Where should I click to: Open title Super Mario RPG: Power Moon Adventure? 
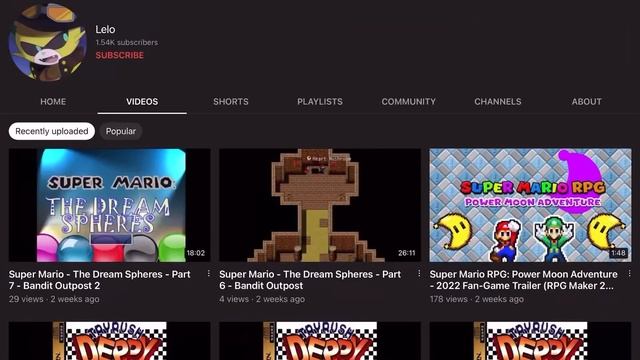[x=523, y=280]
